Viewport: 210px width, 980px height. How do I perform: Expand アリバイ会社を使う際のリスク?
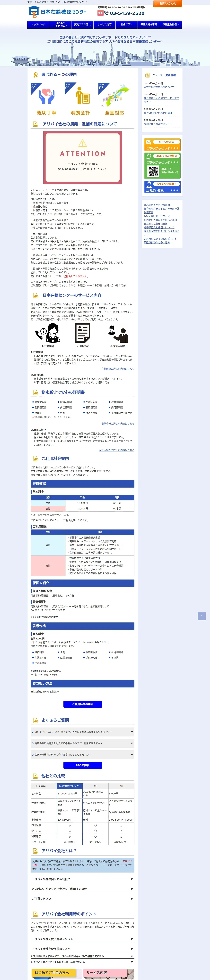click(83, 949)
